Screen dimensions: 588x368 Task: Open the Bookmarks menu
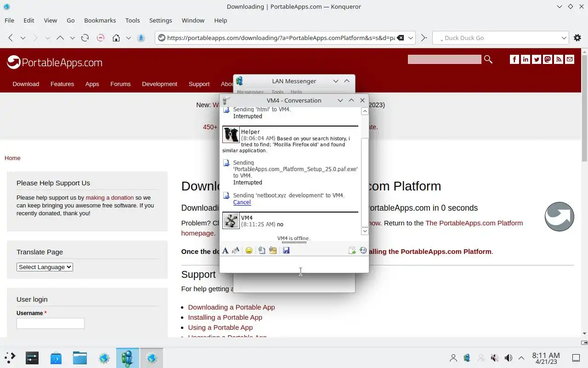[100, 20]
